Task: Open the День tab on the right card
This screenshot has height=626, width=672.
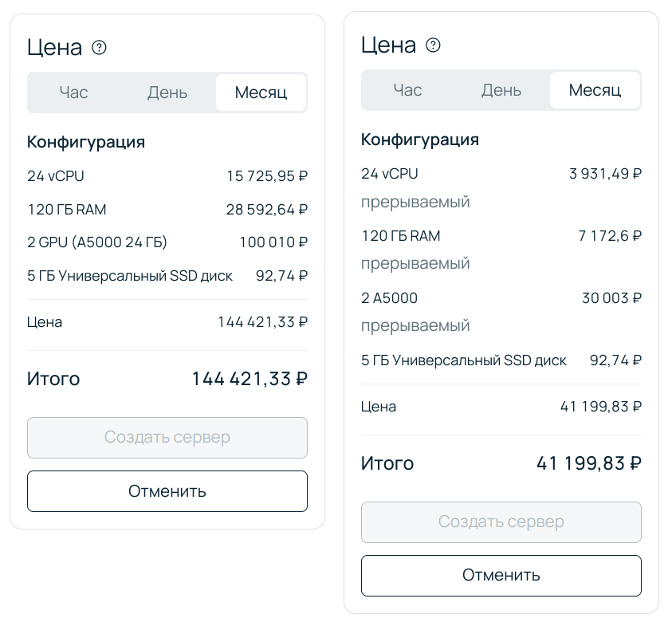Action: pos(501,90)
